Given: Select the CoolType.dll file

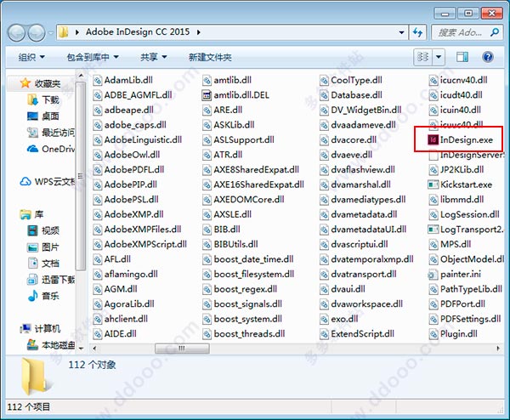Looking at the screenshot, I should coord(351,81).
